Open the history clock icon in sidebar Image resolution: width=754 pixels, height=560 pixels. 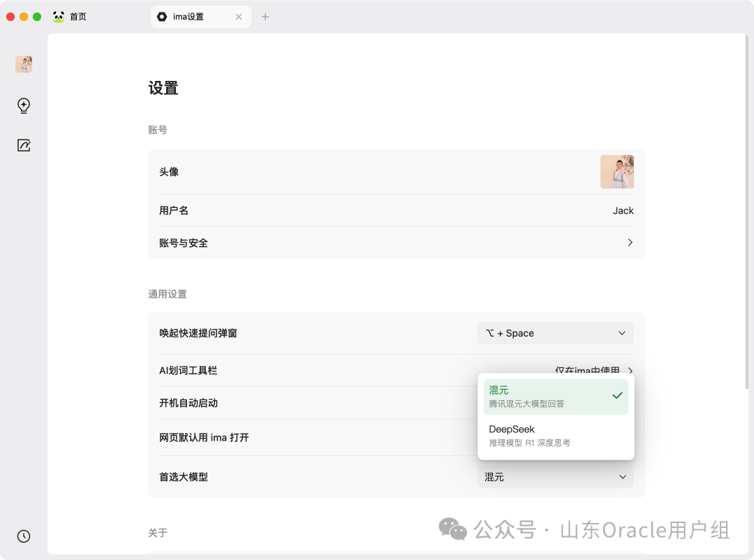click(24, 536)
